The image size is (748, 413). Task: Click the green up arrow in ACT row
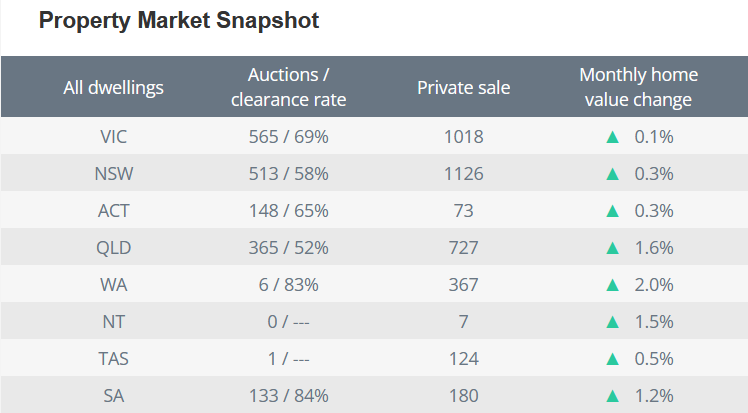pyautogui.click(x=613, y=211)
